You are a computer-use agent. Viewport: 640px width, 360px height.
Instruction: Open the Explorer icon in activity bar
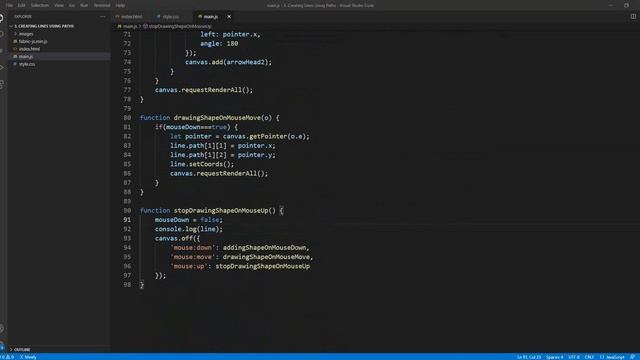click(x=2, y=18)
